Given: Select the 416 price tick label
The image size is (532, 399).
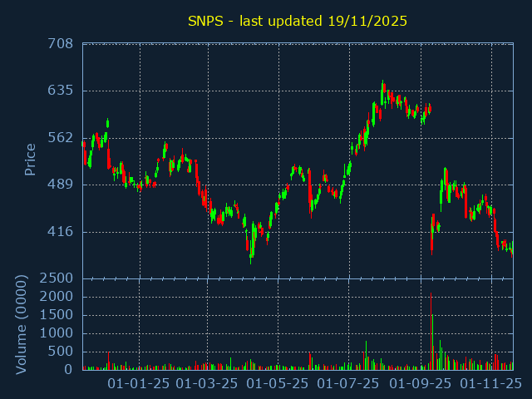Looking at the screenshot, I should click(59, 231).
